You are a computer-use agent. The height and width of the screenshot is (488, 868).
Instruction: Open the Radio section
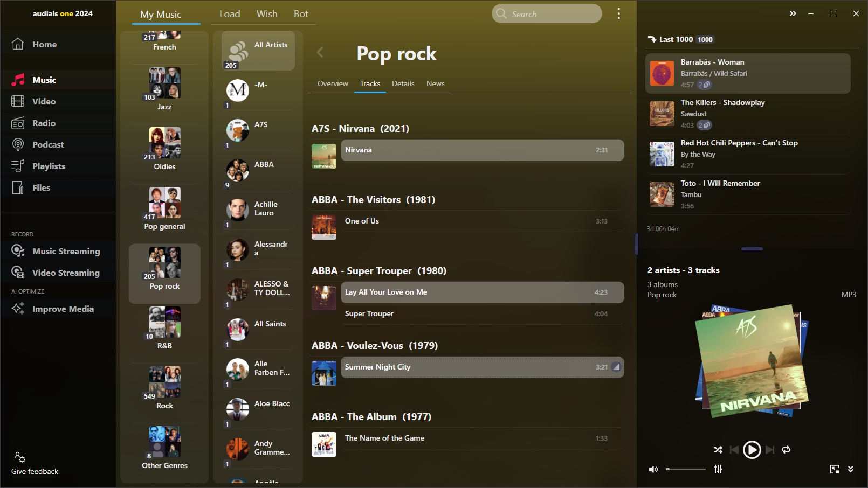pos(58,123)
